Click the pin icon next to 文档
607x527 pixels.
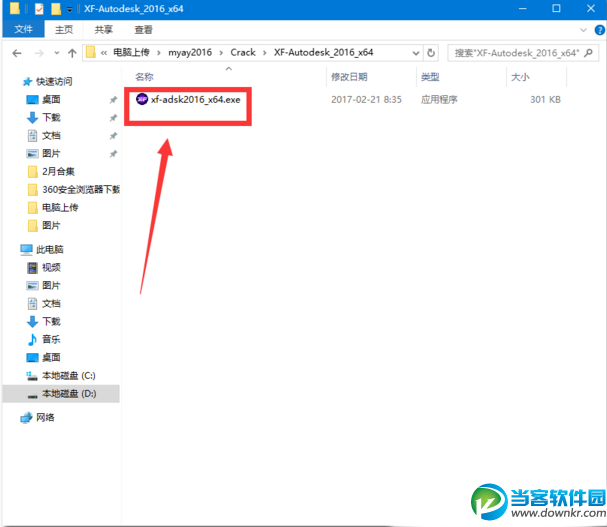[113, 136]
